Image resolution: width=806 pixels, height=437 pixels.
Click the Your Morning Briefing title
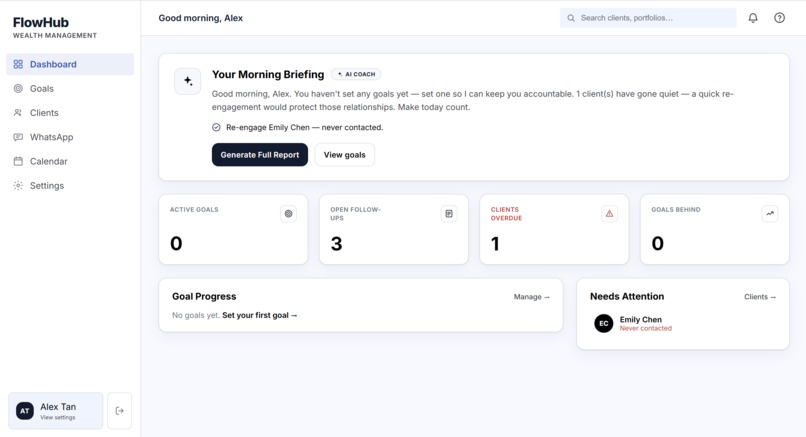268,75
